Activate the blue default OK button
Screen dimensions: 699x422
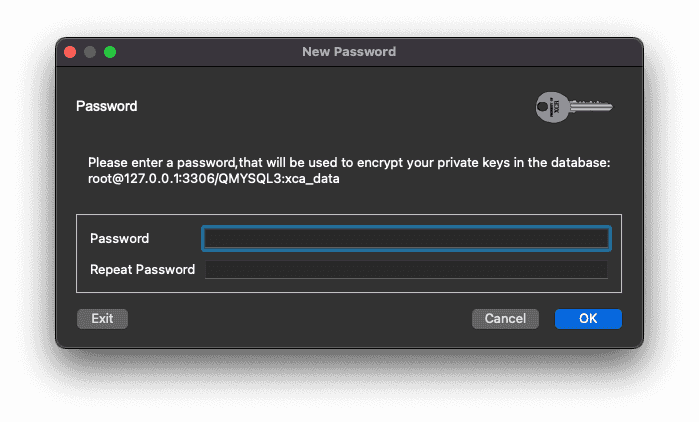[x=588, y=319]
